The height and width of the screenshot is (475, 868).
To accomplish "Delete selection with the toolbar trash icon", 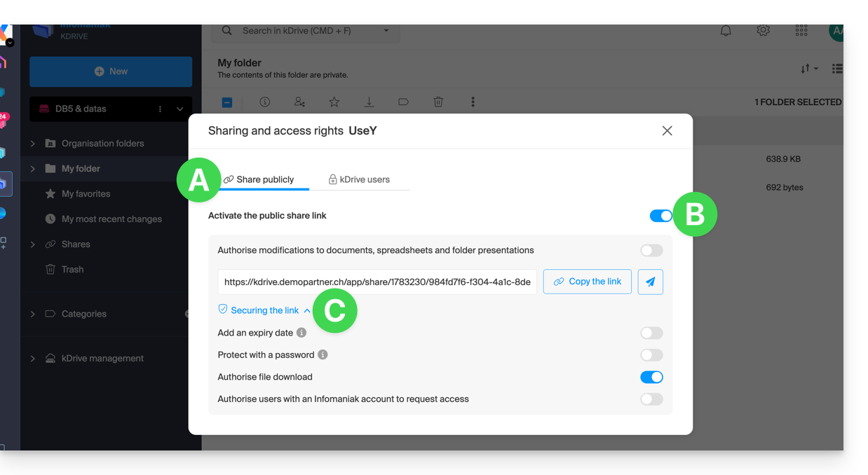I will coord(438,102).
